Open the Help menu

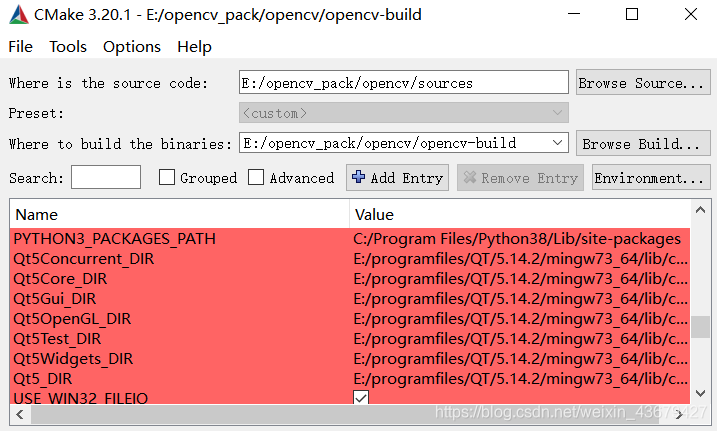click(194, 47)
